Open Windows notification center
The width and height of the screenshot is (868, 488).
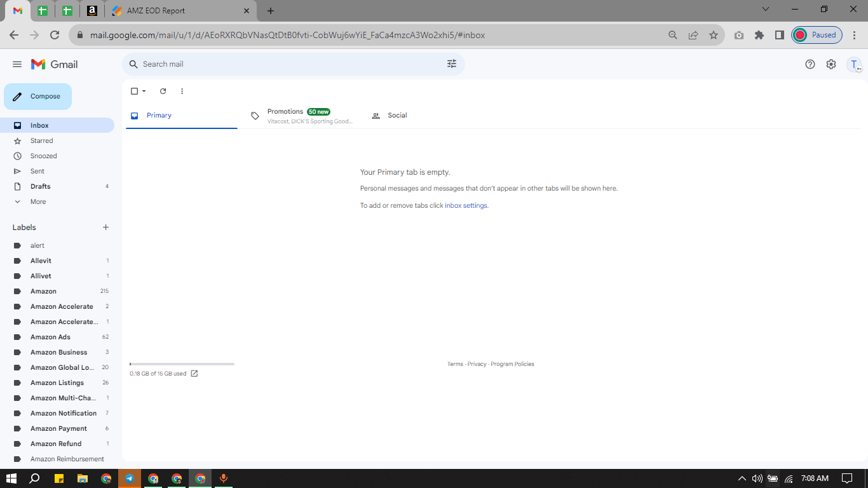pyautogui.click(x=847, y=478)
